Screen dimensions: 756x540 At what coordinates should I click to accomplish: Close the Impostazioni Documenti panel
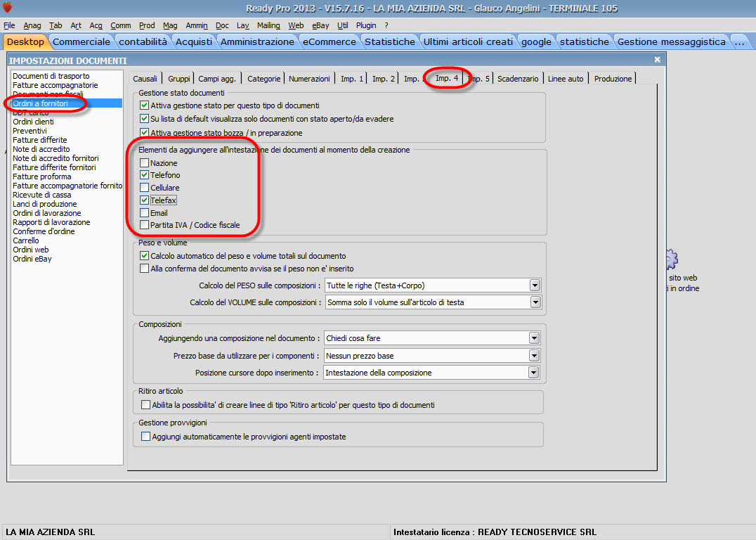point(657,59)
